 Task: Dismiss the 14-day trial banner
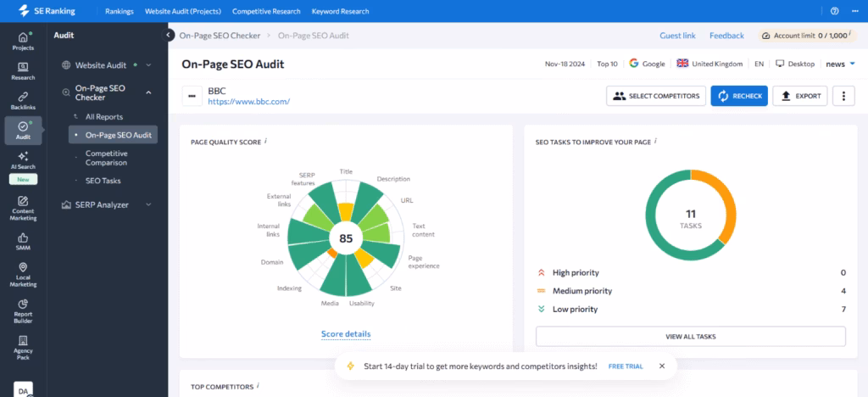(x=662, y=366)
